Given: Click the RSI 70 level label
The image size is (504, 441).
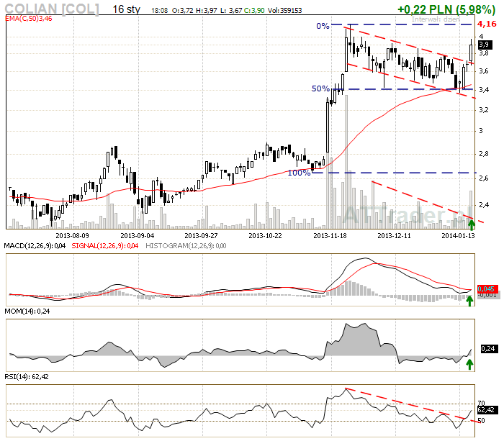Looking at the screenshot, I should coord(481,403).
